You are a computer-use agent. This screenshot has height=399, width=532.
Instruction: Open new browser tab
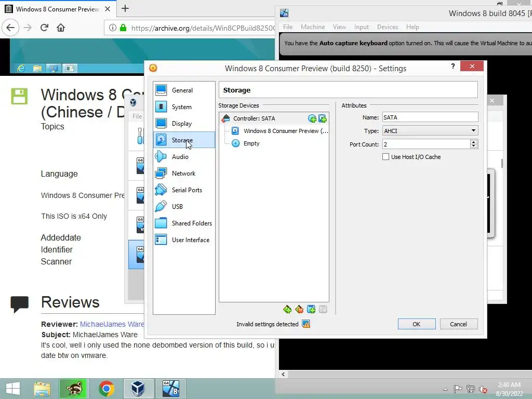point(125,8)
